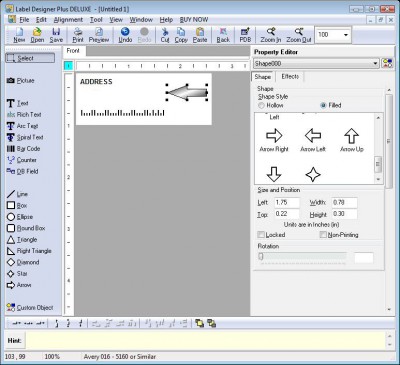Choose the Line drawing tool
The height and width of the screenshot is (365, 400).
pos(17,194)
